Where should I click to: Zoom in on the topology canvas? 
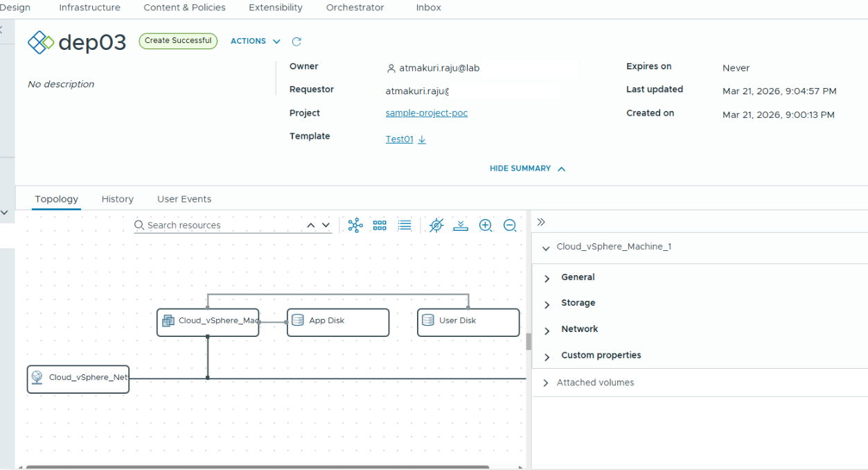click(x=486, y=225)
